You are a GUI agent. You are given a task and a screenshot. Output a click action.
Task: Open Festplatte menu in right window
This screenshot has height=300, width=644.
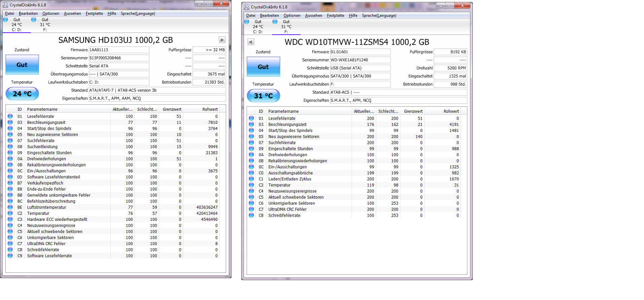click(335, 15)
